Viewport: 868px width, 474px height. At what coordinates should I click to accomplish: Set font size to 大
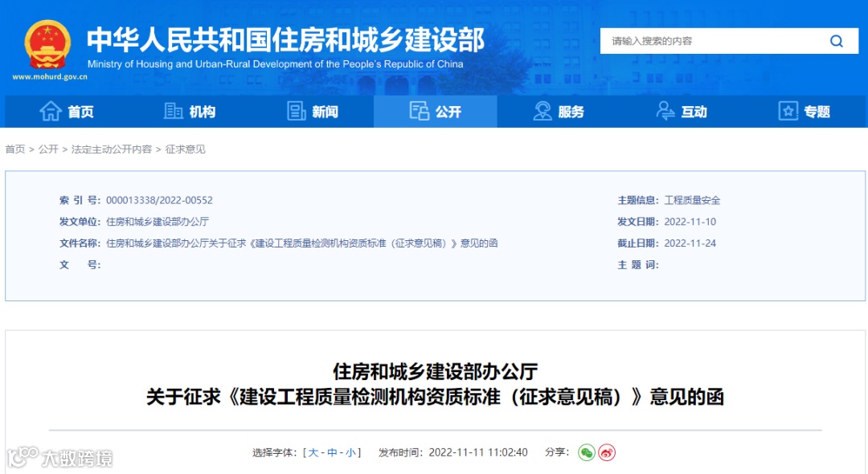coord(313,452)
